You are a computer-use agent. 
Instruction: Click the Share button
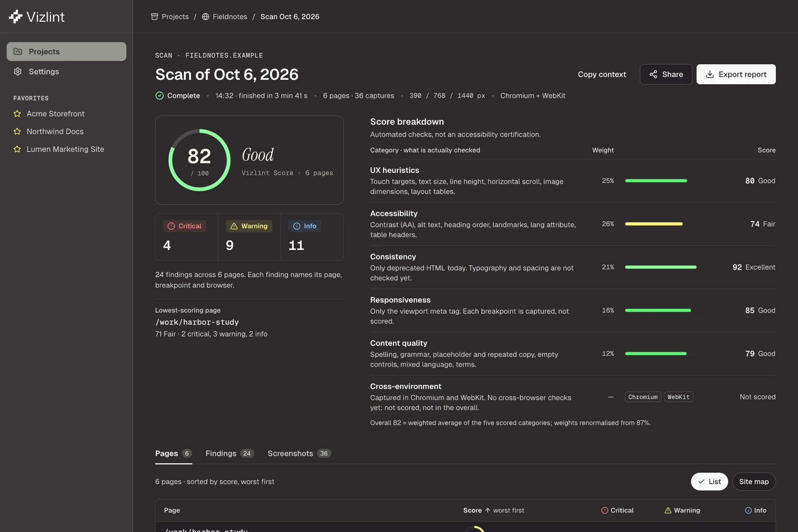[x=666, y=74]
